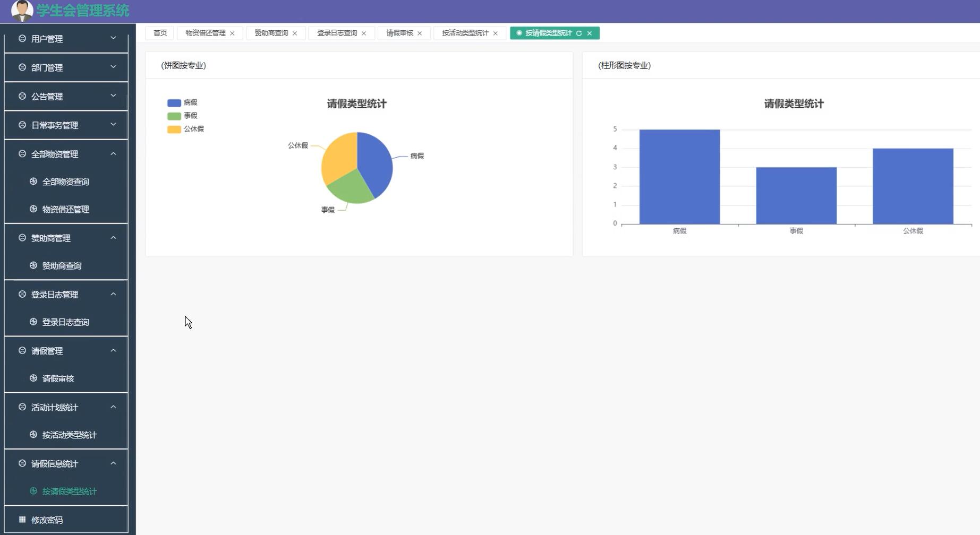Open the 请假审核 tab
Image resolution: width=980 pixels, height=535 pixels.
click(399, 32)
